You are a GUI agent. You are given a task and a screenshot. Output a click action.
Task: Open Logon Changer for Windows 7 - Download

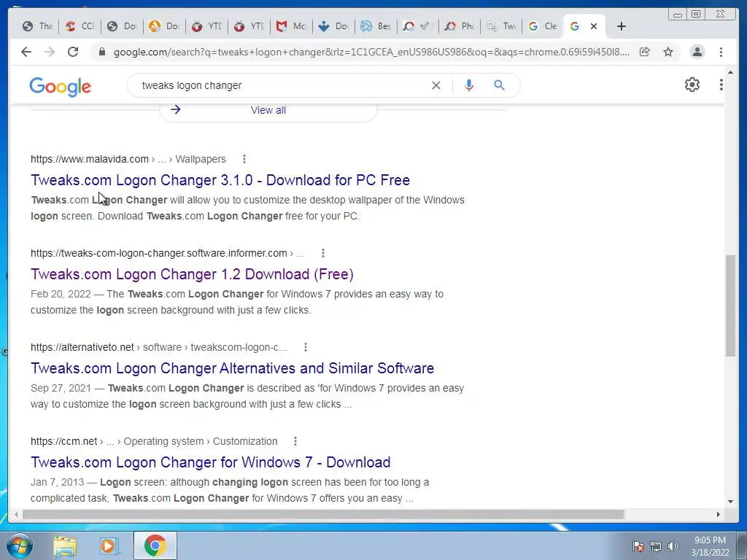point(211,462)
